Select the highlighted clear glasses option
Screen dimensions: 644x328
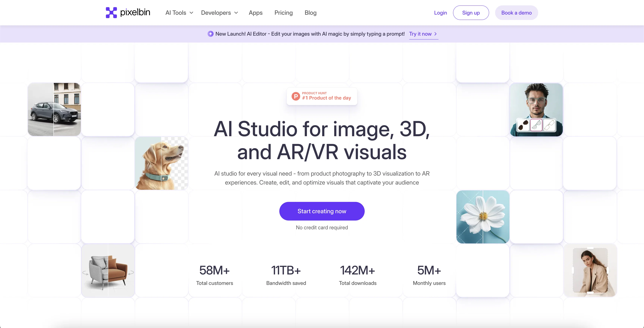click(536, 125)
